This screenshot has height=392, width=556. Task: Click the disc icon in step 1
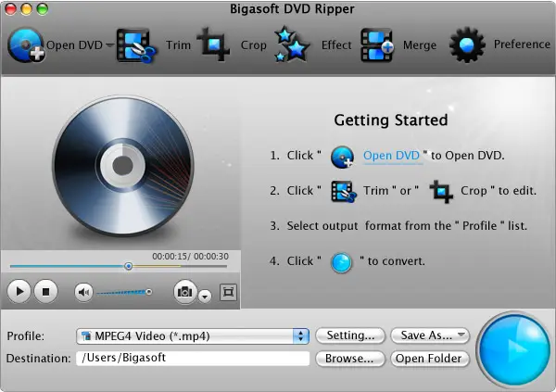click(x=342, y=157)
